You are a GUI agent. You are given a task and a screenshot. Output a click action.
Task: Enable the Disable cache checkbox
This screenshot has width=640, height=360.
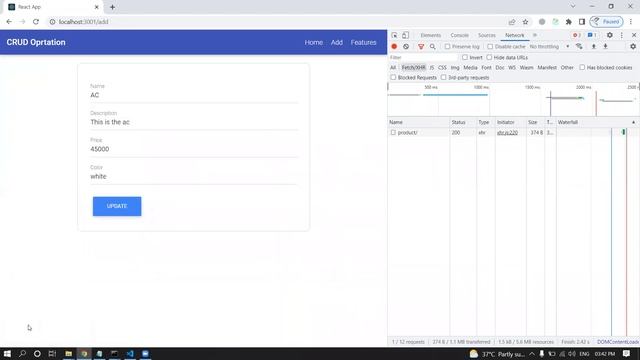(x=490, y=47)
